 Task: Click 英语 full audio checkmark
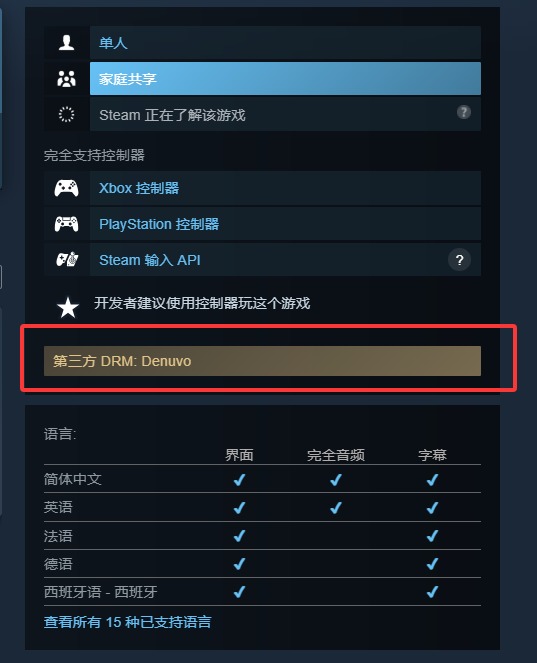click(336, 507)
